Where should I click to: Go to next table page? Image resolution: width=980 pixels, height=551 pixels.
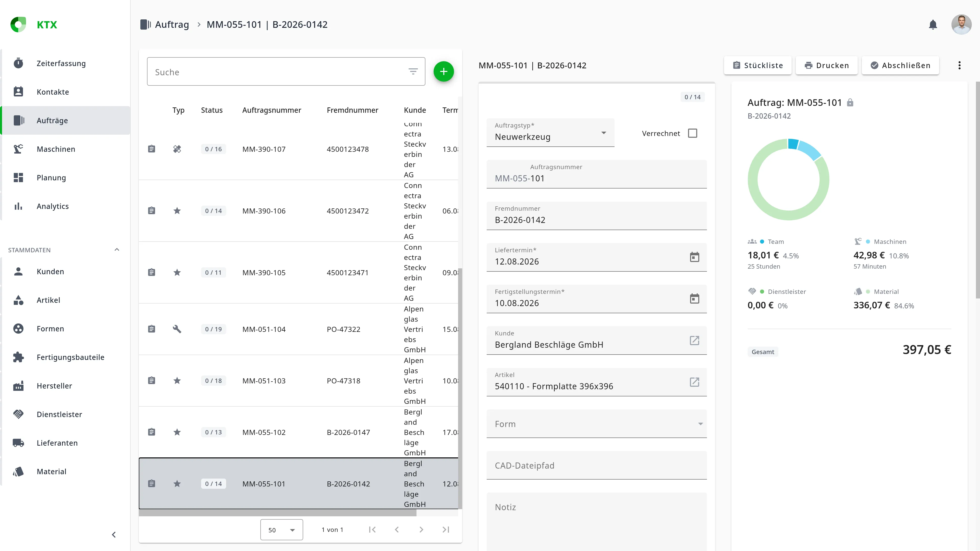pyautogui.click(x=421, y=529)
